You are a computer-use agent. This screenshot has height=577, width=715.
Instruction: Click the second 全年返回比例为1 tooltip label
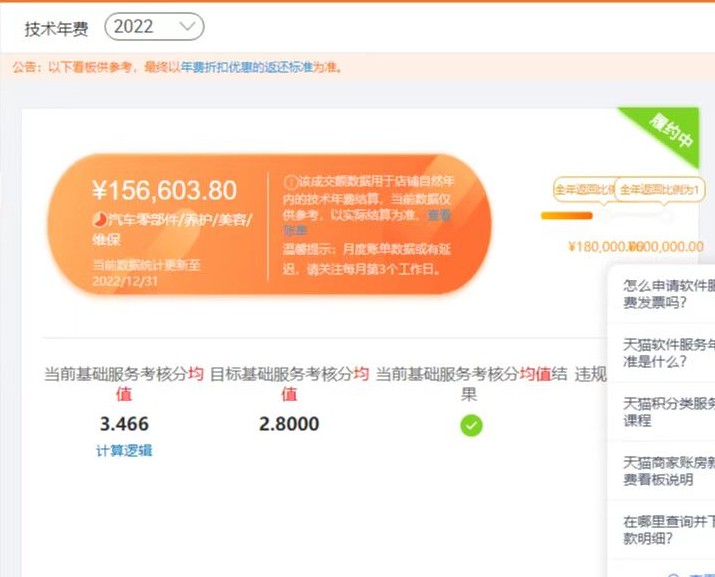(659, 189)
